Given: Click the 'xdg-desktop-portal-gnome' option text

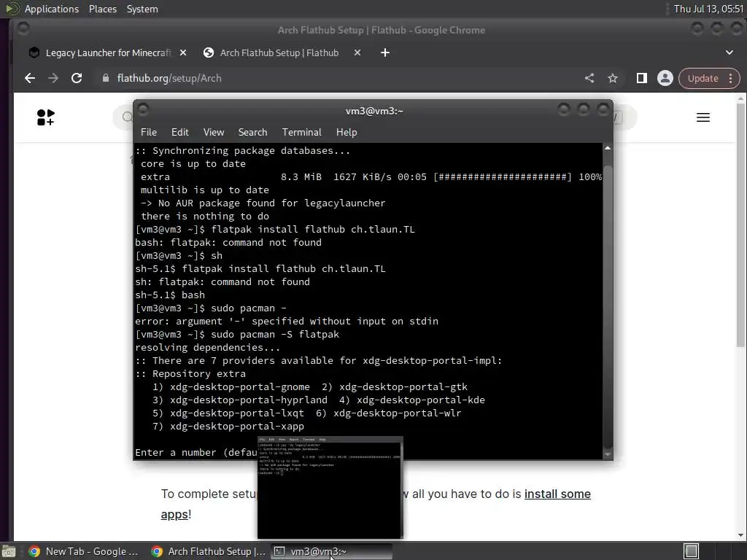Looking at the screenshot, I should tap(239, 386).
